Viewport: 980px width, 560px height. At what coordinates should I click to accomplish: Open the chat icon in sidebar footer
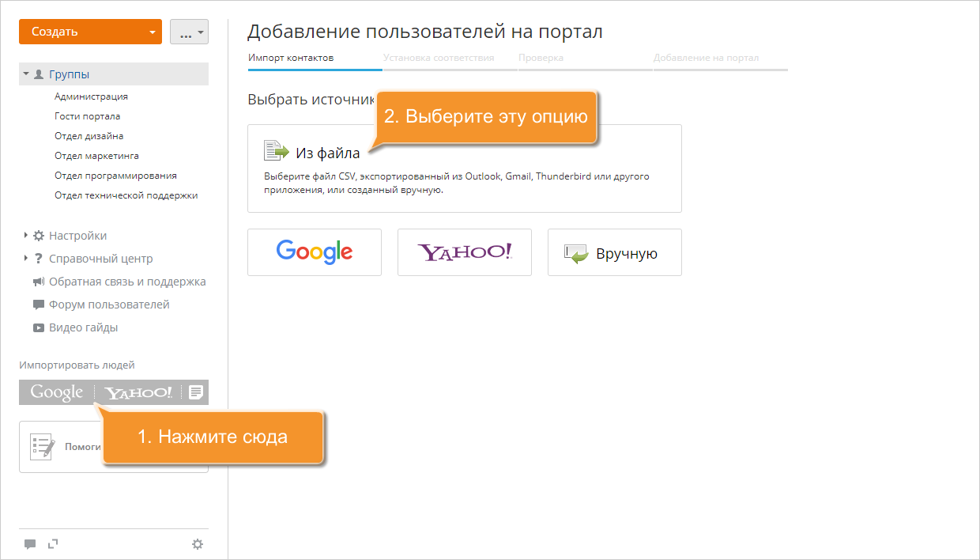point(30,544)
